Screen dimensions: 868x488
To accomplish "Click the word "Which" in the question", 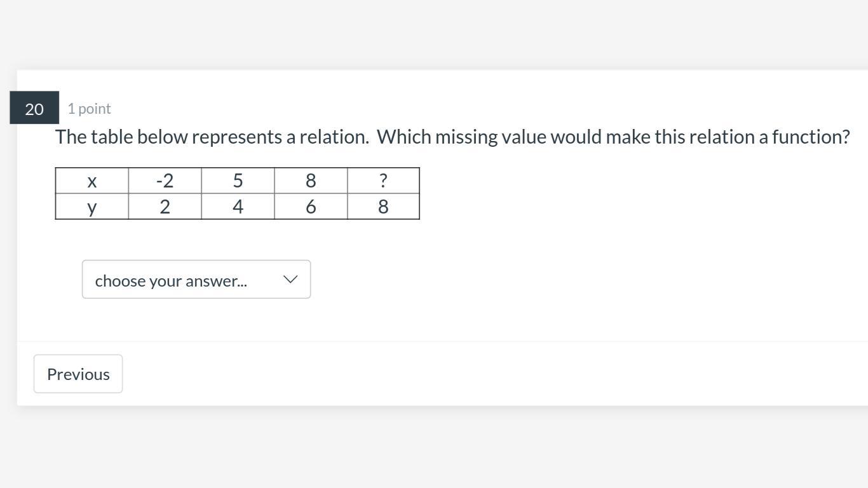I will point(404,137).
